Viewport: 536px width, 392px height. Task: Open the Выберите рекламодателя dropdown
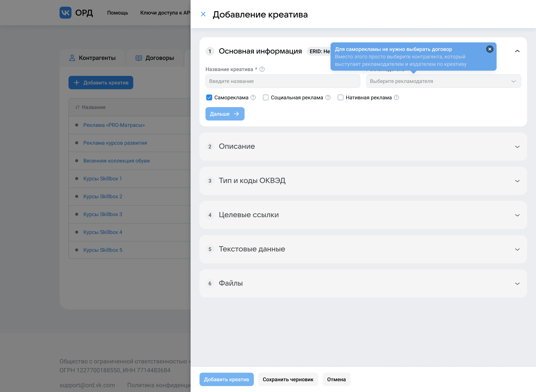(x=443, y=81)
